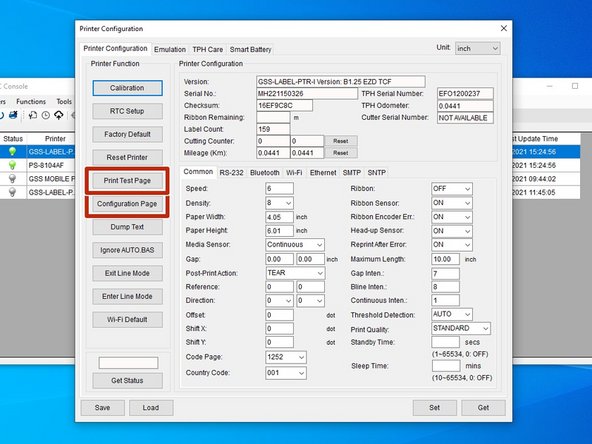Open the Ribbon Encoder Err dropdown
The width and height of the screenshot is (592, 444).
click(x=452, y=217)
